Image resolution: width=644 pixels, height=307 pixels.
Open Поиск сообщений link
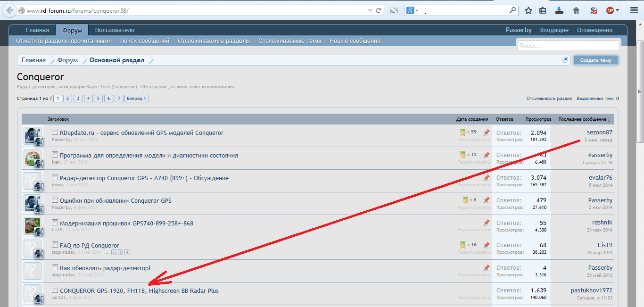145,41
